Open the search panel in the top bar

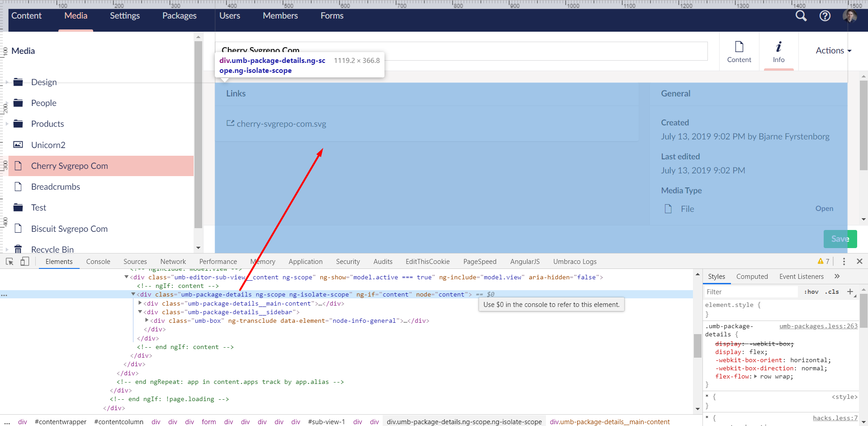(x=801, y=16)
